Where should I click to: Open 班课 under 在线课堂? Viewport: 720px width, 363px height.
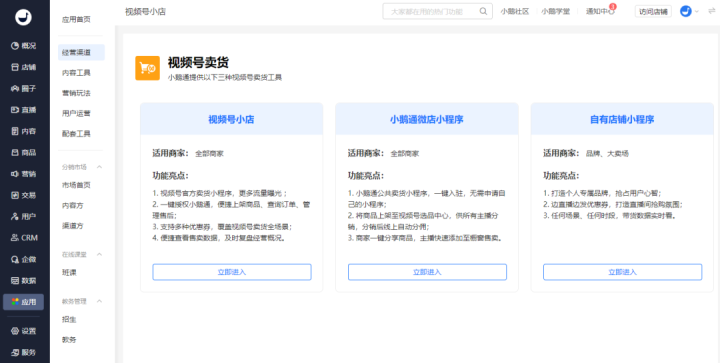[x=69, y=273]
